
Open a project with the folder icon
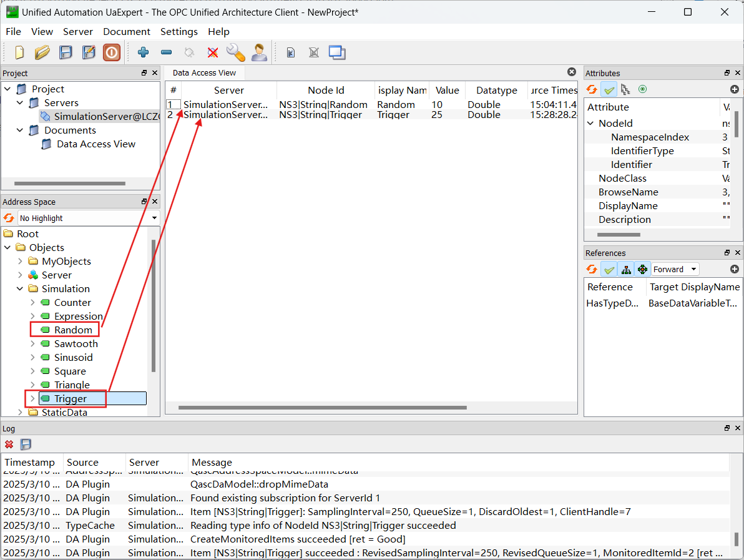pos(42,52)
